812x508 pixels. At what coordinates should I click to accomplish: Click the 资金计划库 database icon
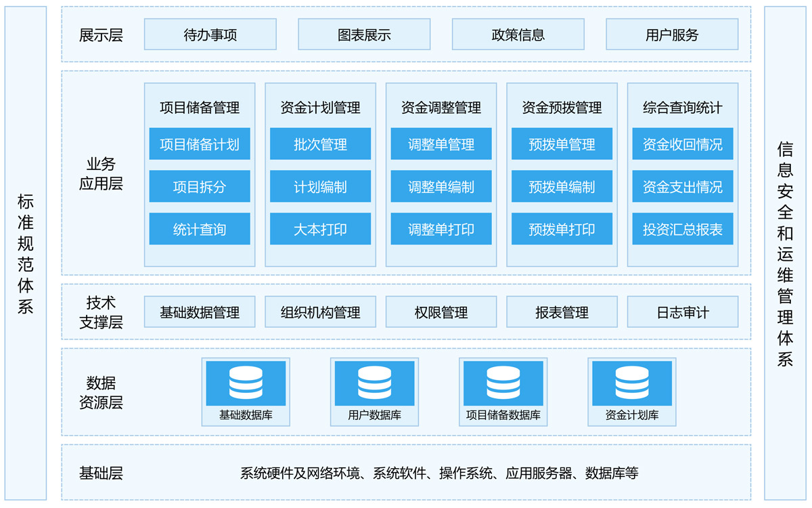coord(631,383)
